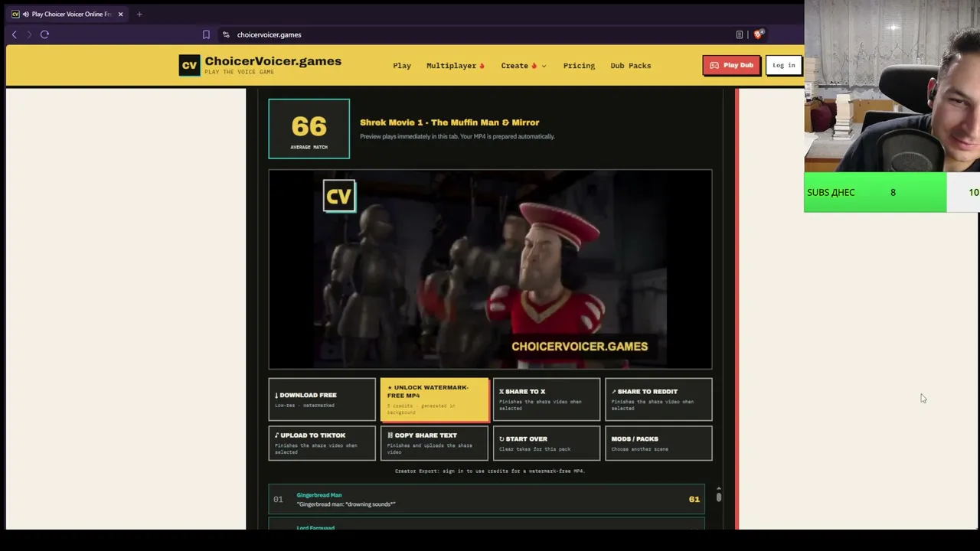
Task: Click Download Free button
Action: pos(322,399)
